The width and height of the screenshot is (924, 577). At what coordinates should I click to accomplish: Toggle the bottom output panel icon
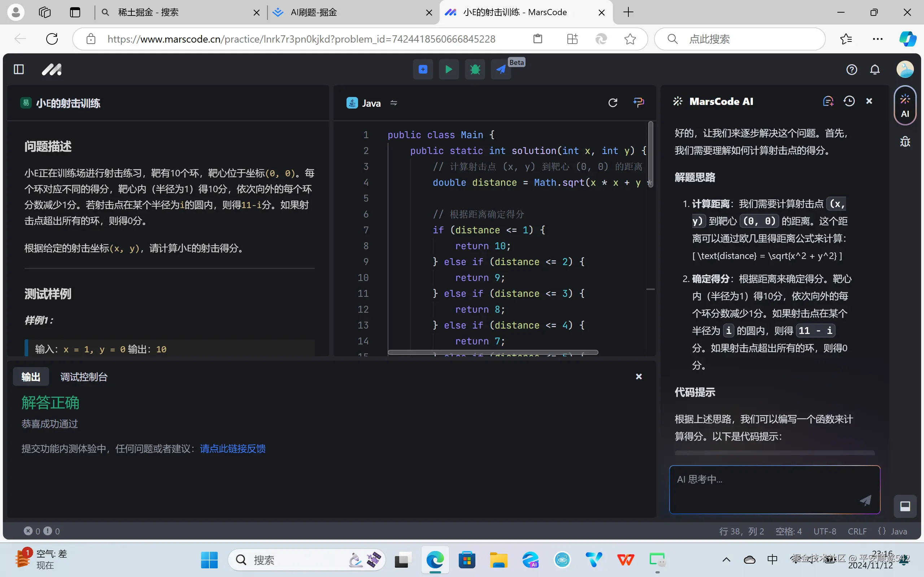pos(905,506)
